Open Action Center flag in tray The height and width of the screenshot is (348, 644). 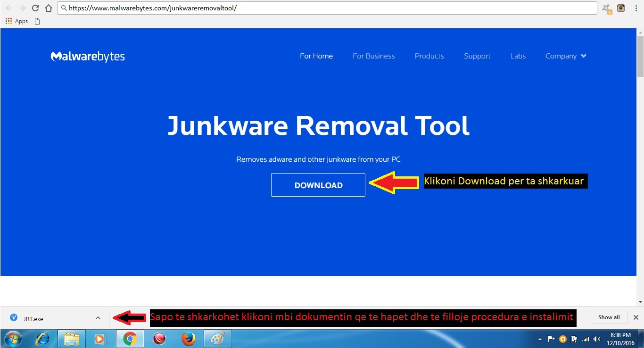coord(551,339)
